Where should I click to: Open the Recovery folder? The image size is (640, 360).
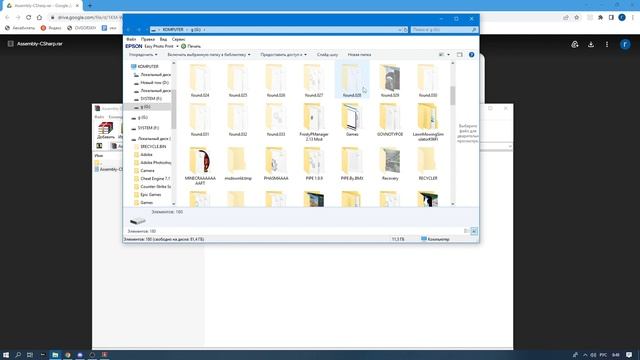390,164
